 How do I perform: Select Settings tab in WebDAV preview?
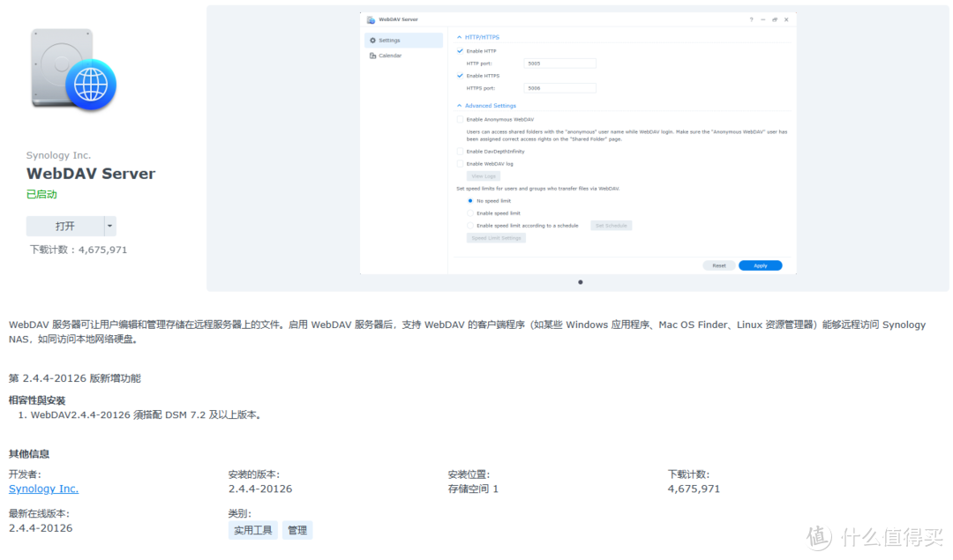coord(403,40)
